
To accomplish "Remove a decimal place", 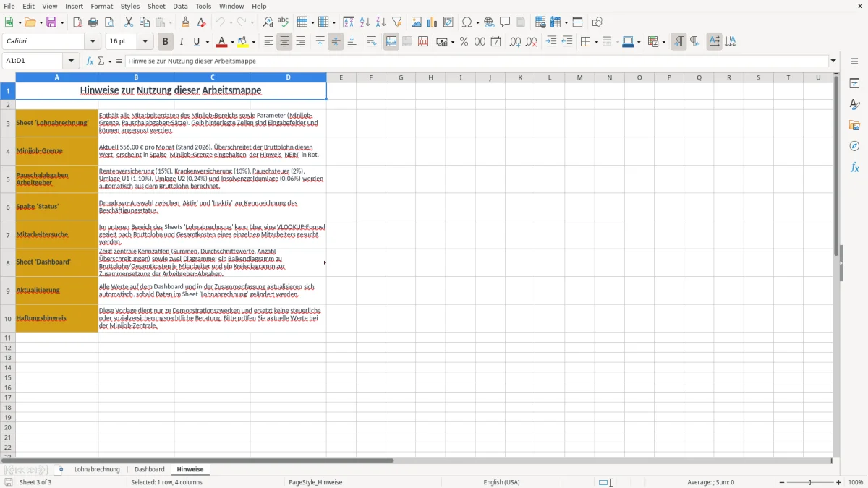I will pos(531,42).
